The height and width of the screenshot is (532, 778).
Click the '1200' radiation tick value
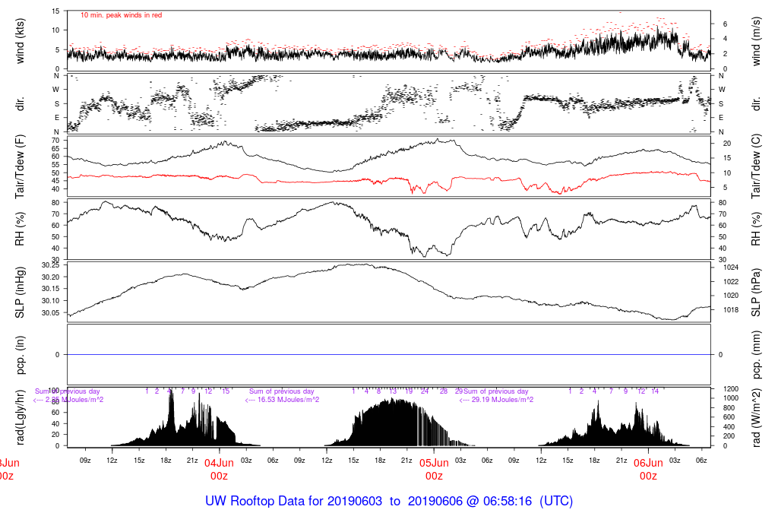click(x=731, y=389)
